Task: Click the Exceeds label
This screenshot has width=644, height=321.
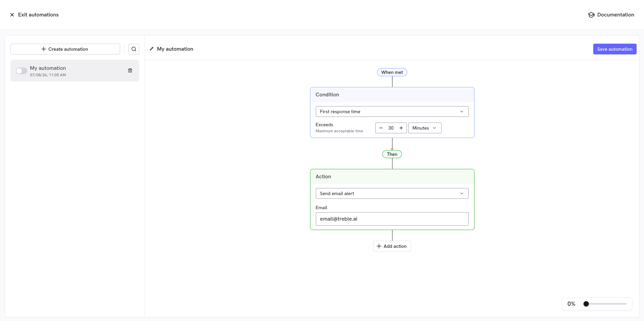Action: 324,125
